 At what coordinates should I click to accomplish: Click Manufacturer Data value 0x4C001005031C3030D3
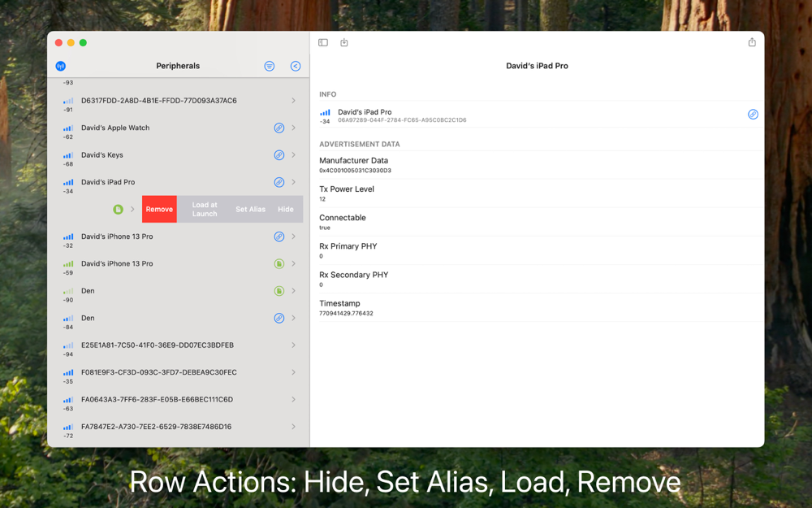coord(356,171)
